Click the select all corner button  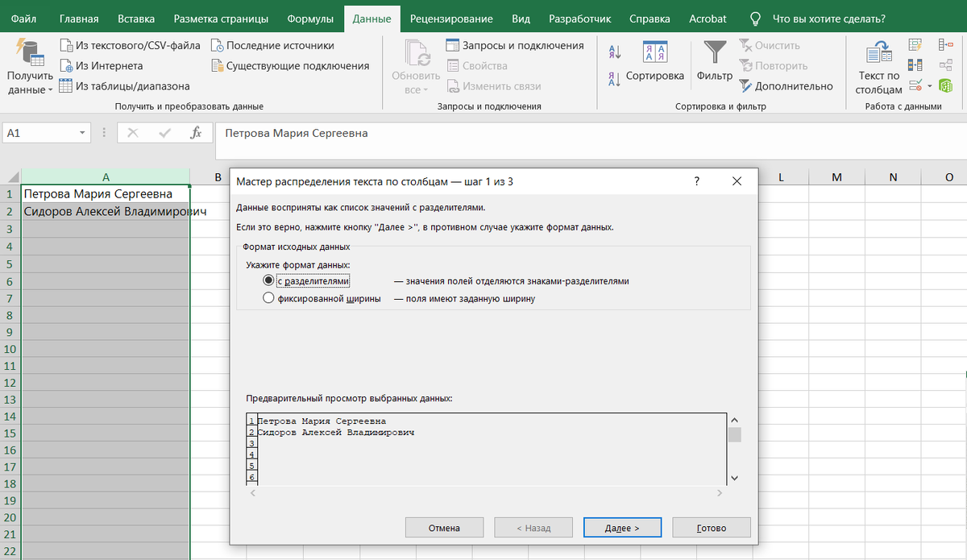tap(10, 176)
